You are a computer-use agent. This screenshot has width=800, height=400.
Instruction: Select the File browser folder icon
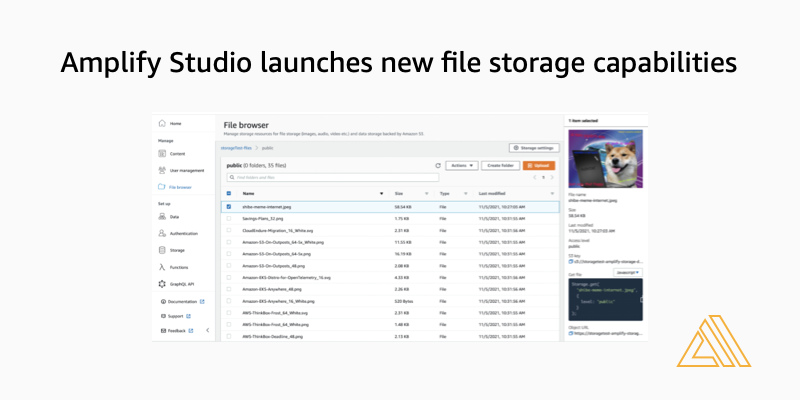coord(162,187)
